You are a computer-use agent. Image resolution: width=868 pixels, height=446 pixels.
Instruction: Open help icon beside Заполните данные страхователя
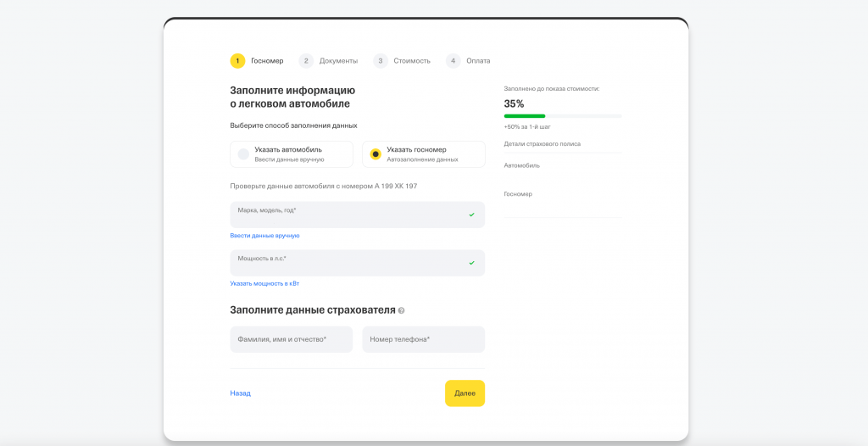coord(401,311)
